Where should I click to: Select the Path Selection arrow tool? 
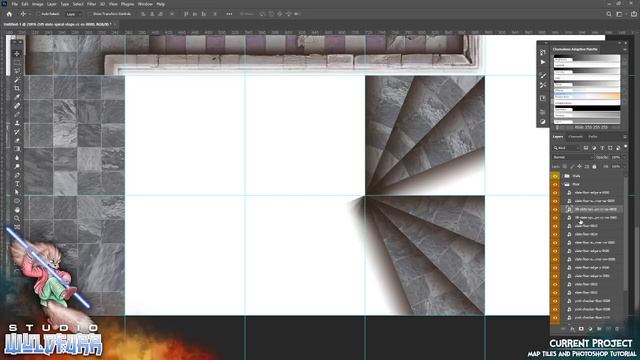17,192
